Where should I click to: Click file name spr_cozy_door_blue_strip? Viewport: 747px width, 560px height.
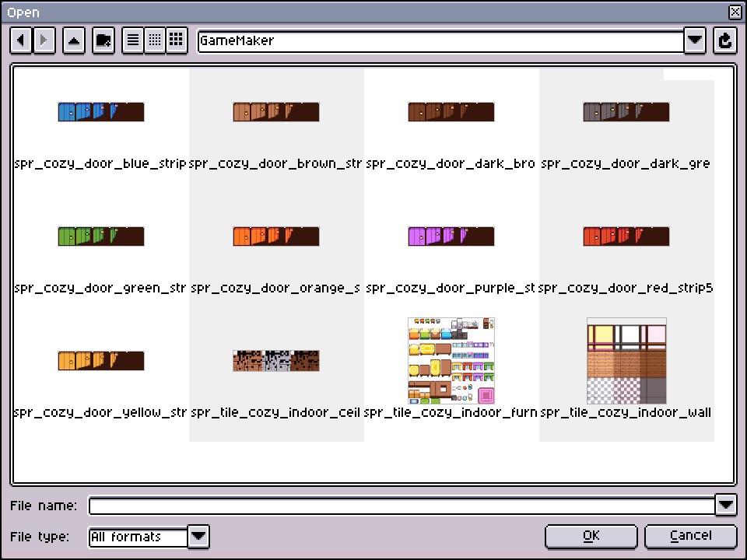point(100,164)
